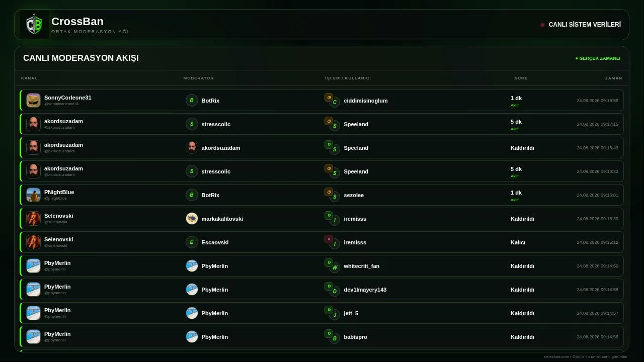Image resolution: width=644 pixels, height=362 pixels.
Task: Click the GERÇEK ZAMANLI live indicator
Action: [598, 58]
